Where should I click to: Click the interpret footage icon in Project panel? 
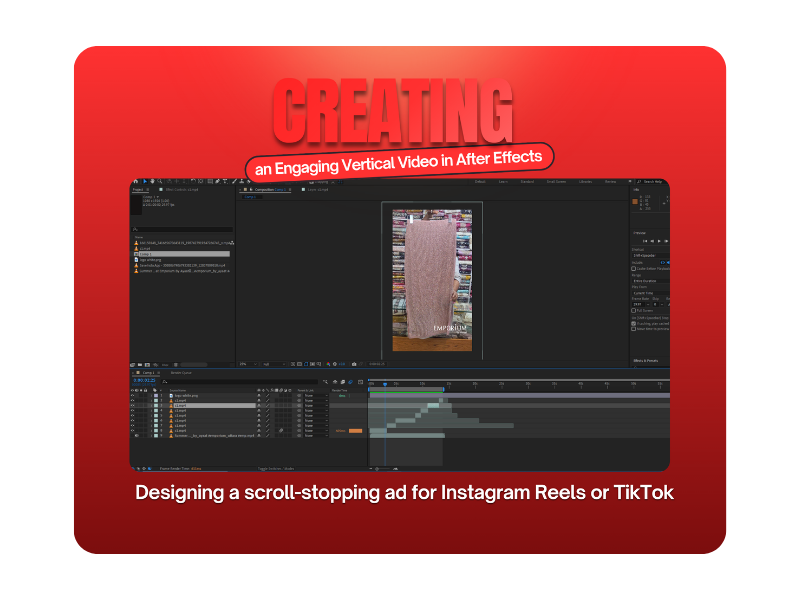tap(133, 365)
